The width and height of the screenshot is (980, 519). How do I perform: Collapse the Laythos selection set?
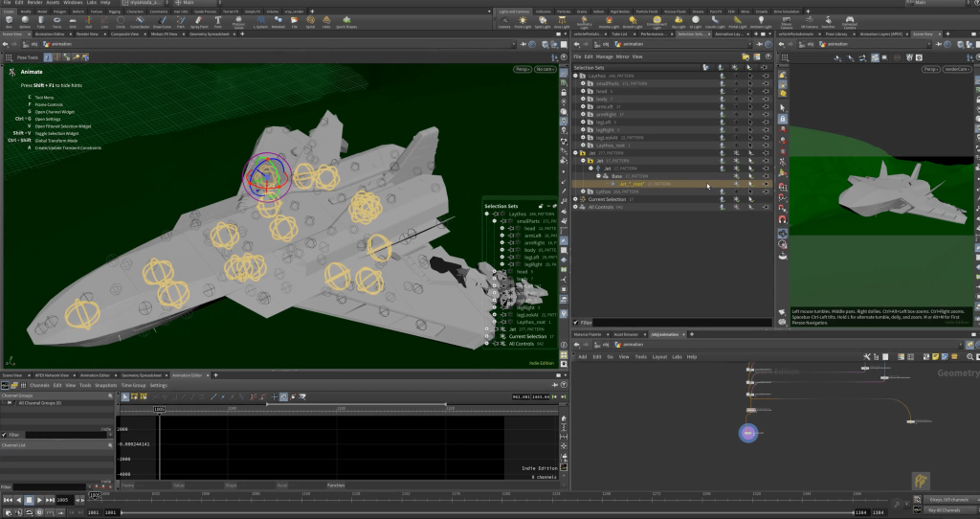[577, 76]
